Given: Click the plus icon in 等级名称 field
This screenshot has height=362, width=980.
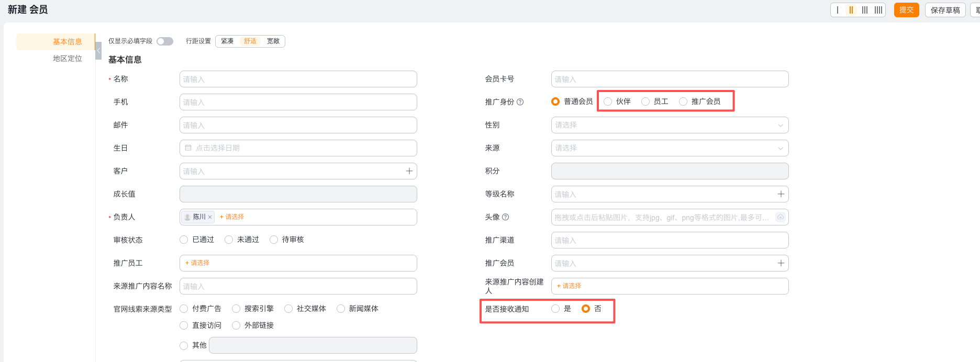Looking at the screenshot, I should click(781, 194).
